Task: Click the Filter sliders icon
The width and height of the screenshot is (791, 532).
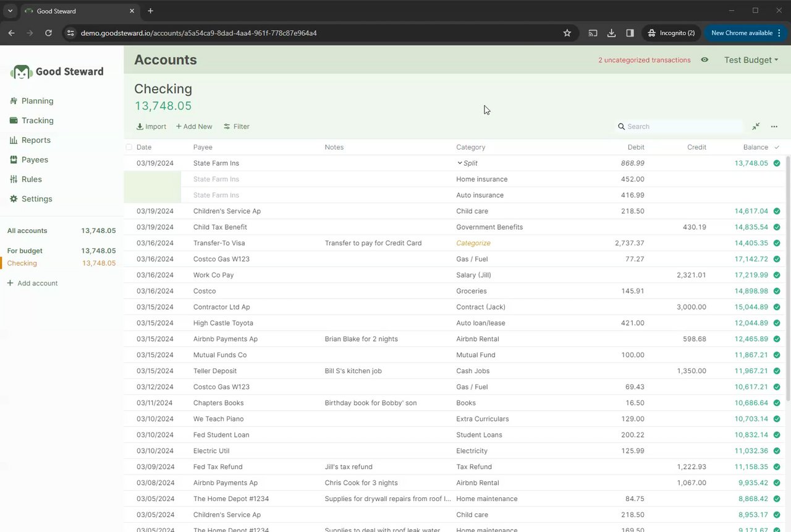Action: click(227, 127)
